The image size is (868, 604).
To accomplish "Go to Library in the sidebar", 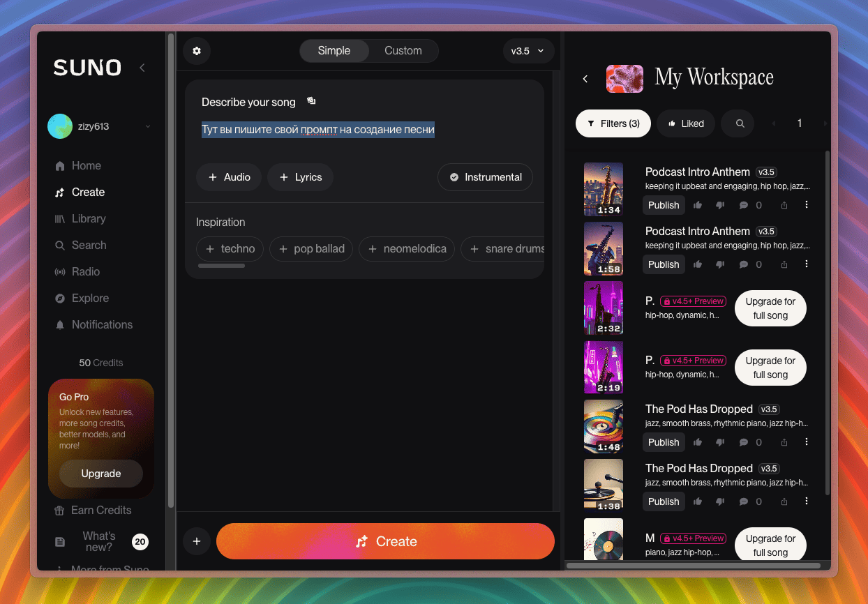I will (x=88, y=218).
